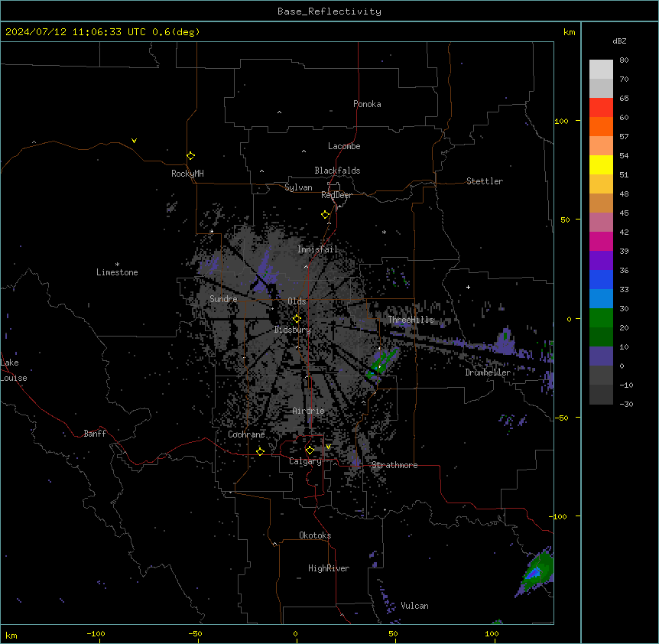
Task: Click the Limestone label
Action: (117, 272)
